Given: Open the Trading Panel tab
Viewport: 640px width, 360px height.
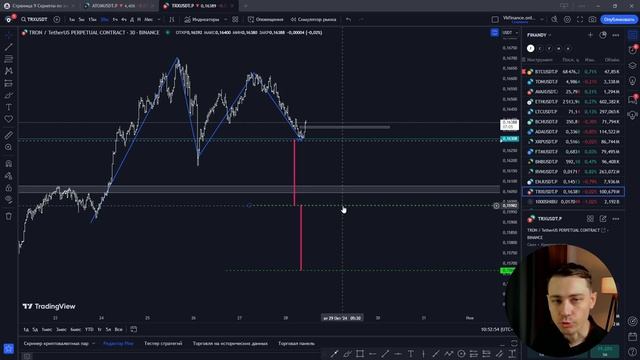Looking at the screenshot, I should point(297,344).
